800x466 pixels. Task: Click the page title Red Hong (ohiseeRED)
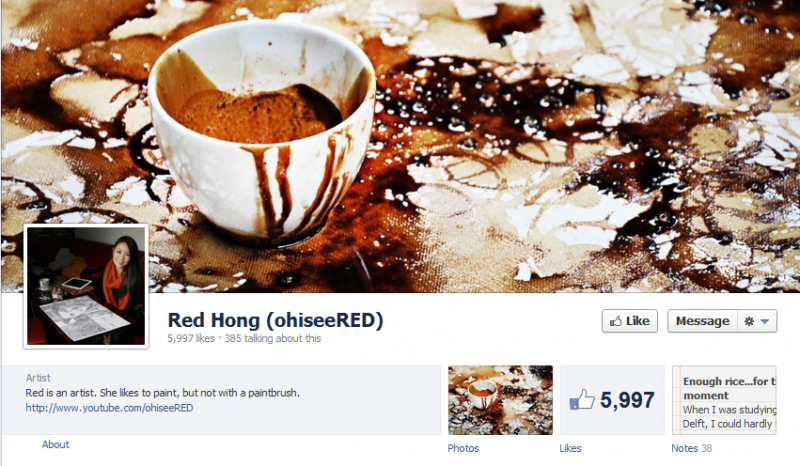[x=275, y=320]
